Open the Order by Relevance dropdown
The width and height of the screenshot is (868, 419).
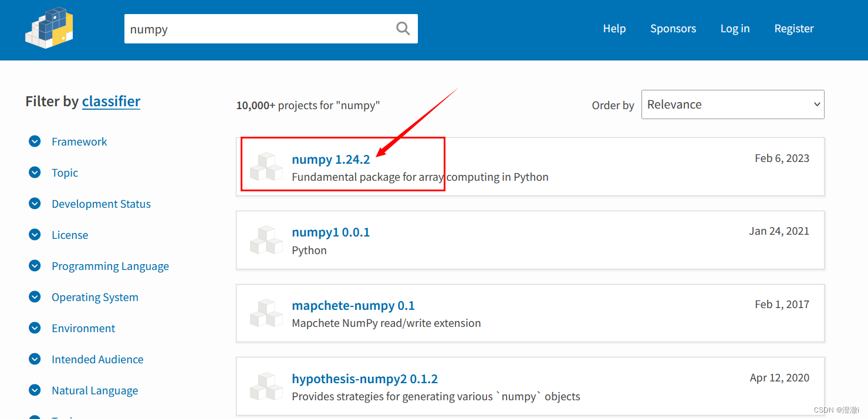pos(732,104)
